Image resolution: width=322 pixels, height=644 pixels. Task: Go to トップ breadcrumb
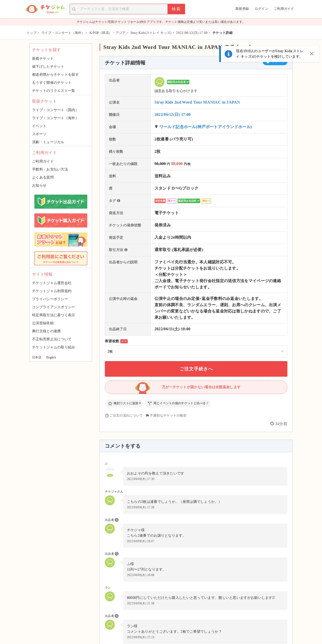tap(32, 33)
